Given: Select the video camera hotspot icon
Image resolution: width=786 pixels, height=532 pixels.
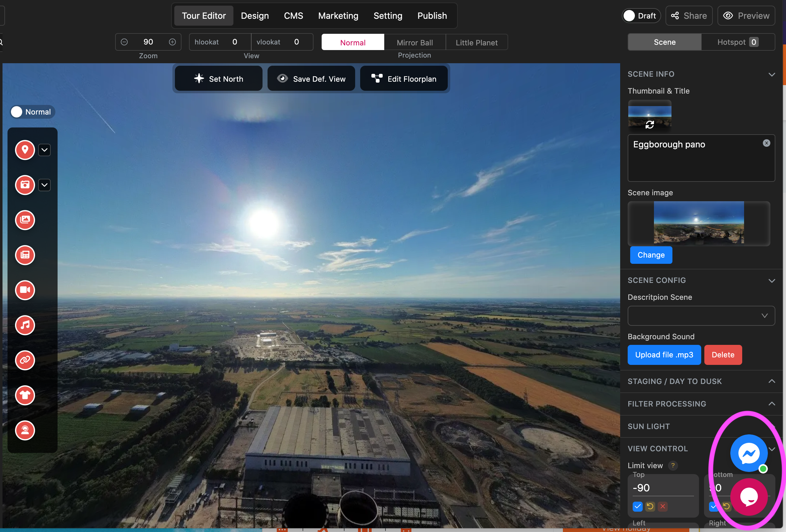Looking at the screenshot, I should tap(25, 290).
